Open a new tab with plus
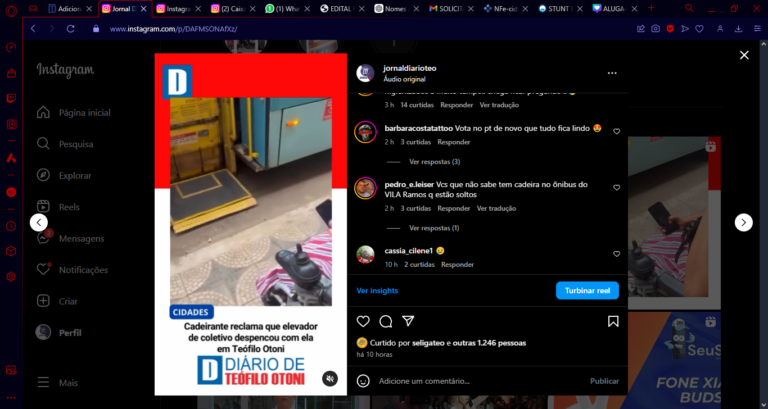The width and height of the screenshot is (768, 409). coord(651,8)
